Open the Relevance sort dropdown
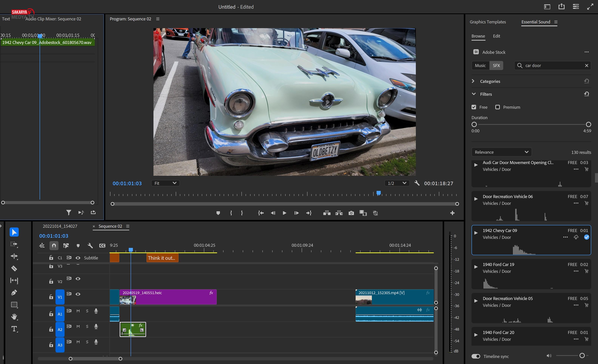The width and height of the screenshot is (598, 364). point(501,152)
